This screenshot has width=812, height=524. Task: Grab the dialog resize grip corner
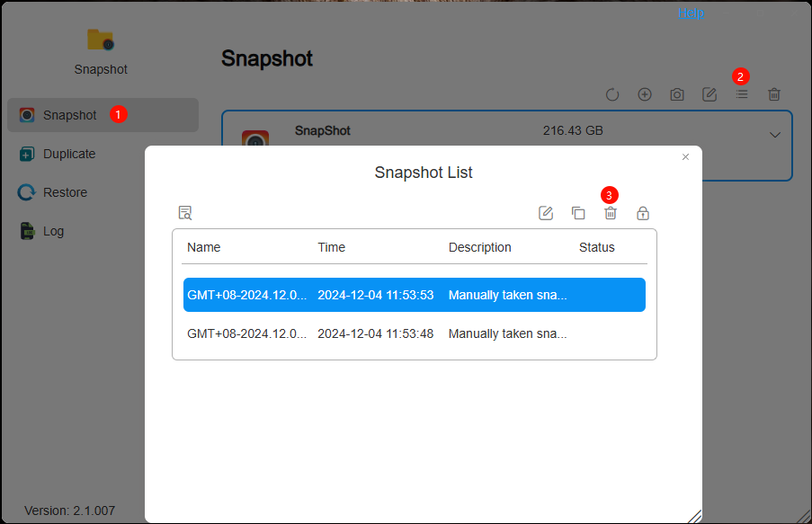[695, 516]
